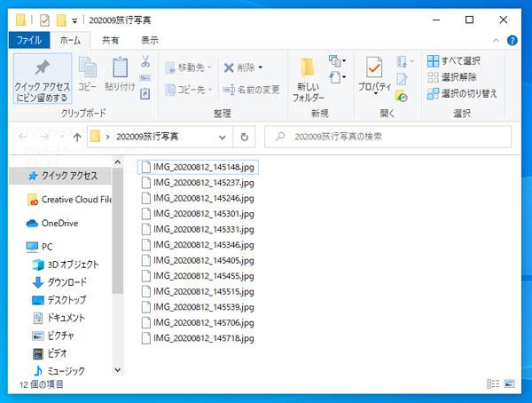532x403 pixels.
Task: Click the Cut scissors icon
Action: [145, 61]
